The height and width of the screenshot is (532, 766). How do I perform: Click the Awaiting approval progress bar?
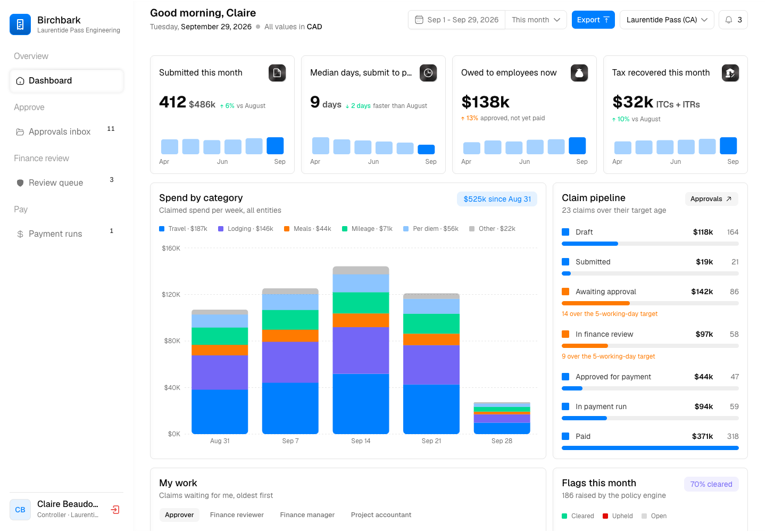[x=650, y=303]
